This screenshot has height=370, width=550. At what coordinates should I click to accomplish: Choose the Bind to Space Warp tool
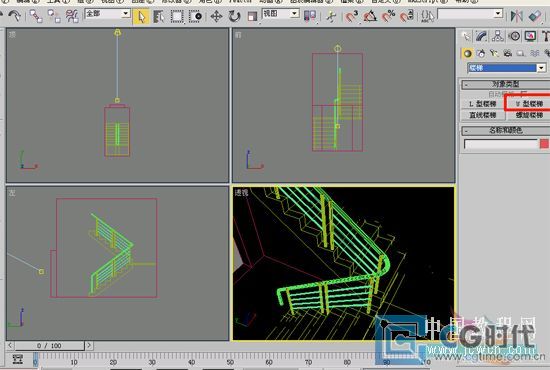pos(73,16)
